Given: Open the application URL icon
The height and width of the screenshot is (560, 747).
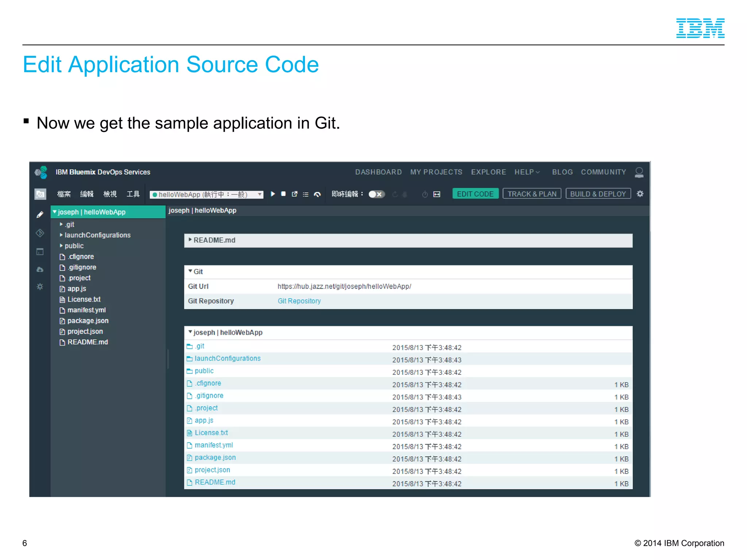Looking at the screenshot, I should [295, 194].
